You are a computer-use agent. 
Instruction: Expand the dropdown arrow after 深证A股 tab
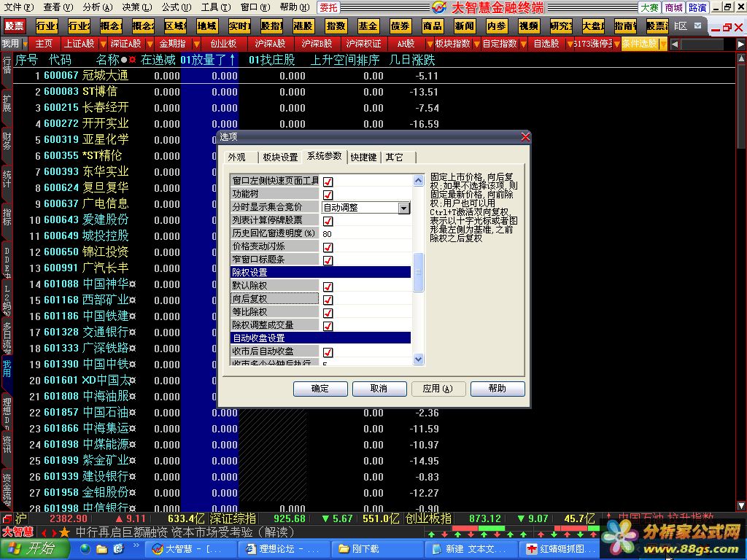click(x=150, y=44)
